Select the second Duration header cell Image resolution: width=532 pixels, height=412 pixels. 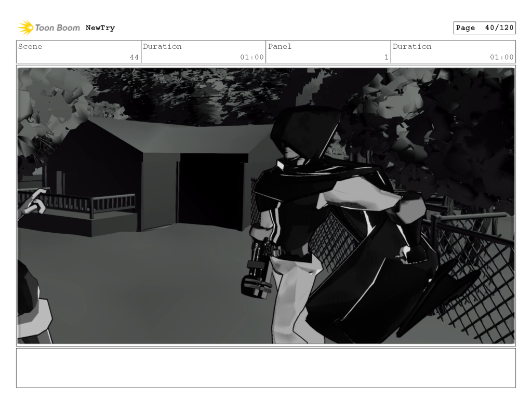(x=412, y=46)
